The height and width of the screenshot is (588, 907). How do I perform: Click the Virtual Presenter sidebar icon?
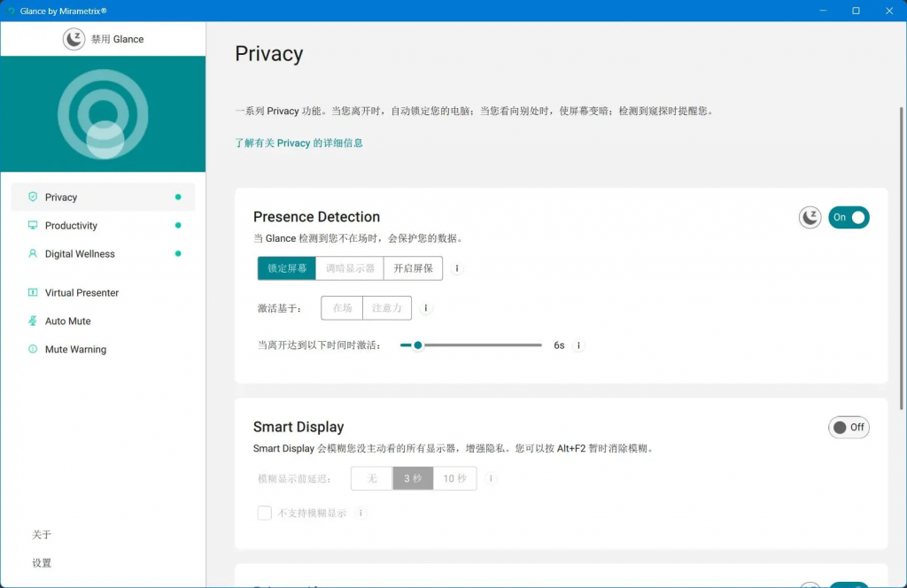coord(33,293)
